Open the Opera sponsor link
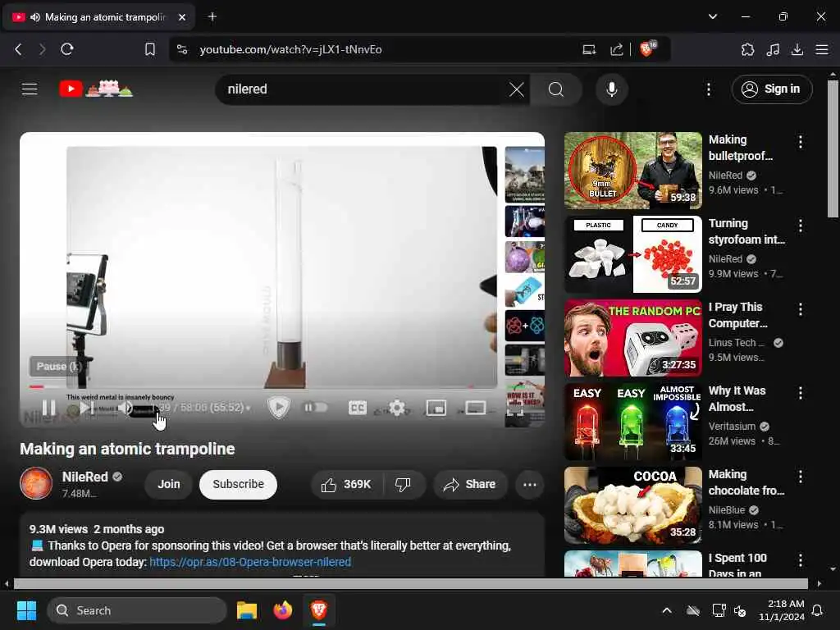 (250, 562)
